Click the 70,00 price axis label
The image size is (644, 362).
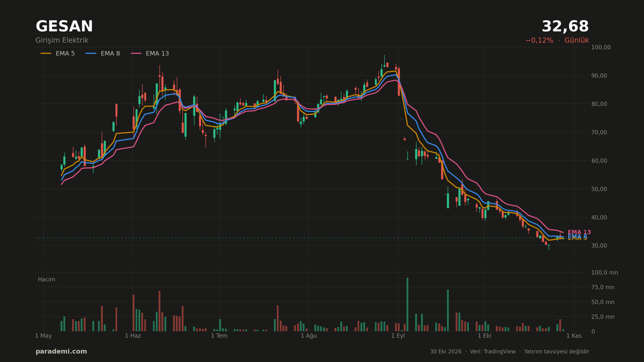pos(599,132)
